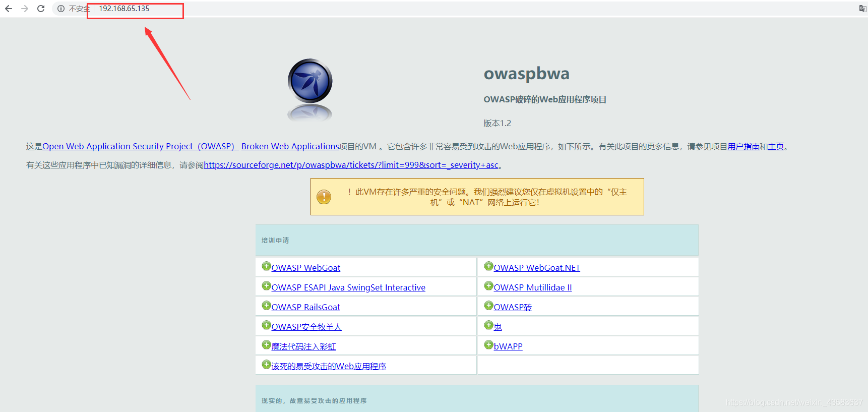Click the yellow warning exclamation icon
This screenshot has height=412, width=868.
tap(324, 197)
